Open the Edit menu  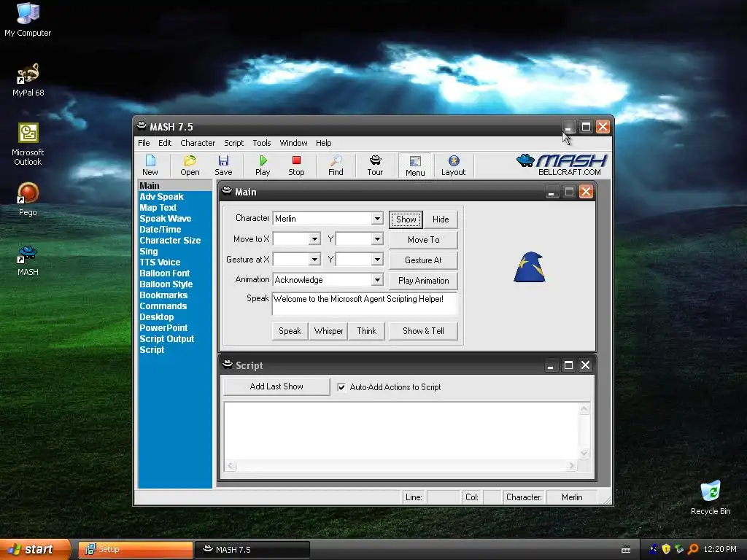coord(165,143)
